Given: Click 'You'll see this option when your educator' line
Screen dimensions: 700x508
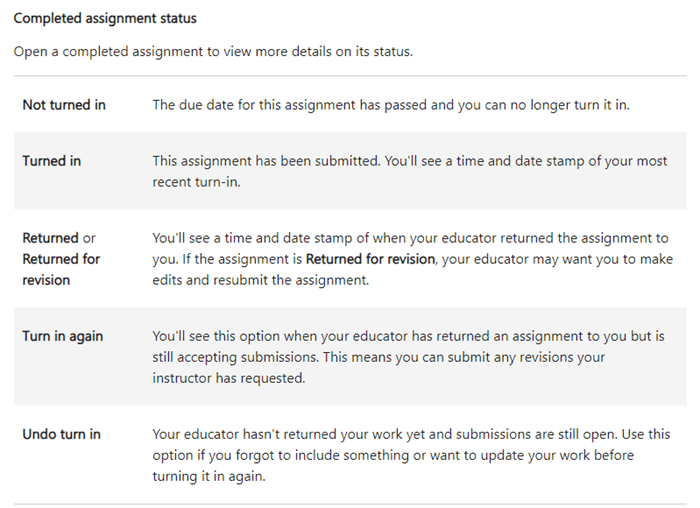Looking at the screenshot, I should [x=408, y=336].
